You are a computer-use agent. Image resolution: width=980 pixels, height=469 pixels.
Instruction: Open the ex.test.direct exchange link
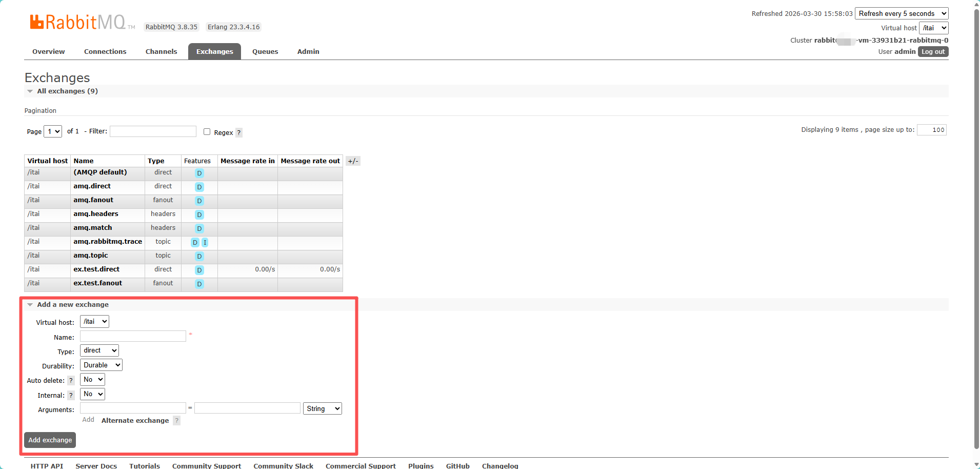click(96, 269)
